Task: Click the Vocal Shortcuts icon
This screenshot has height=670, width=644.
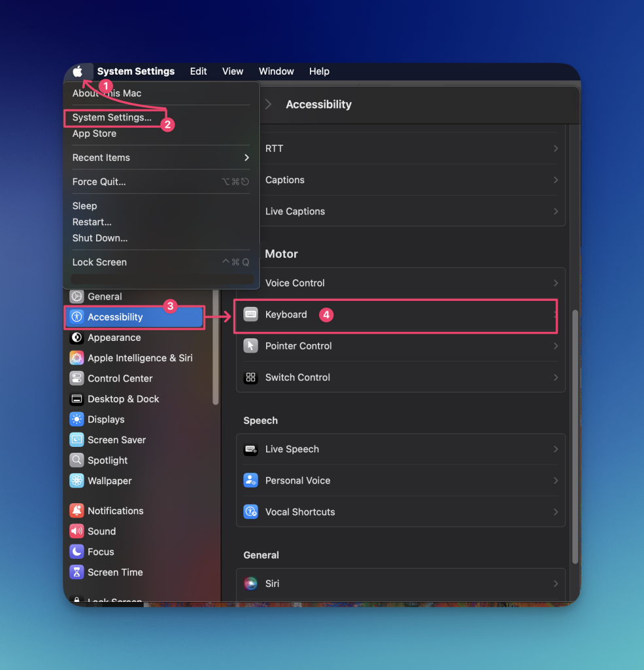Action: tap(250, 512)
